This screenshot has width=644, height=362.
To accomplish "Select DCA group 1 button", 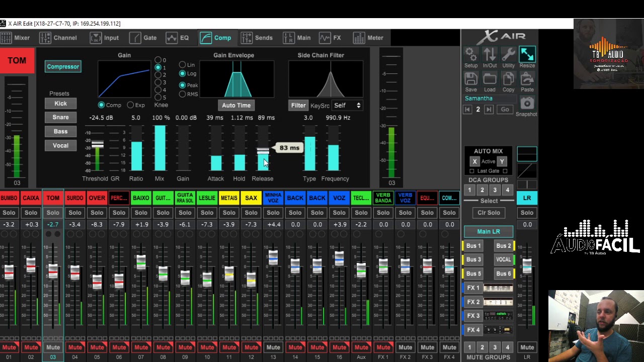I will click(469, 190).
